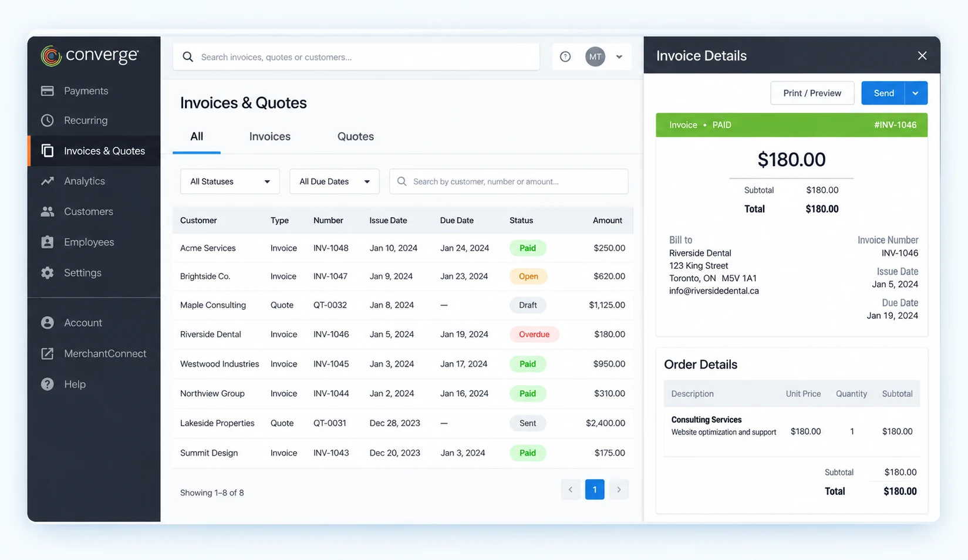Click the Northview Group amount $310.00

coord(609,394)
